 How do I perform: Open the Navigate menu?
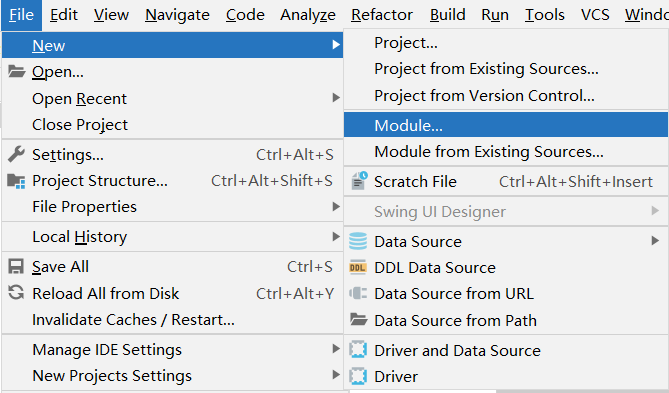click(177, 15)
